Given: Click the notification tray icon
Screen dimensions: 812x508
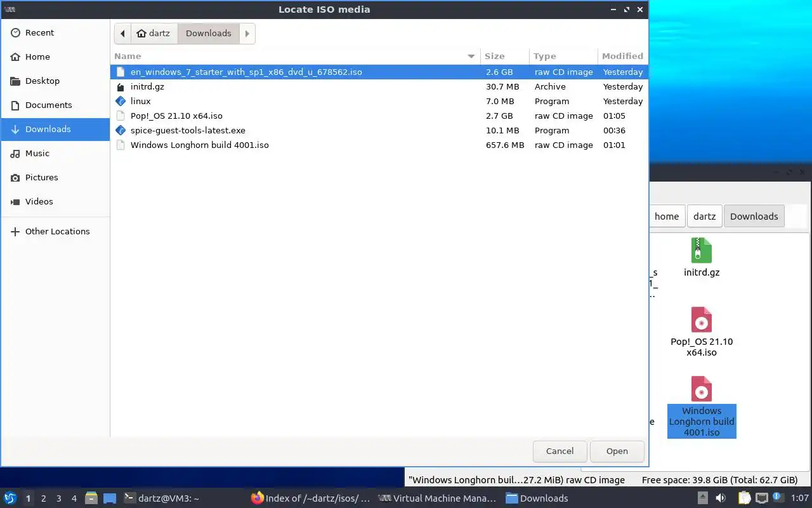Looking at the screenshot, I should click(x=777, y=498).
